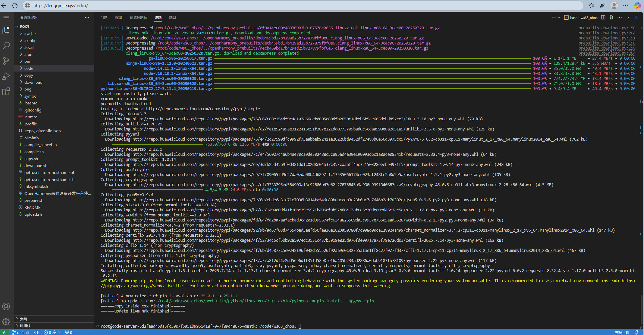Screen dimensions: 644x335
Task: Open the Manage gear icon
Action: point(6,322)
